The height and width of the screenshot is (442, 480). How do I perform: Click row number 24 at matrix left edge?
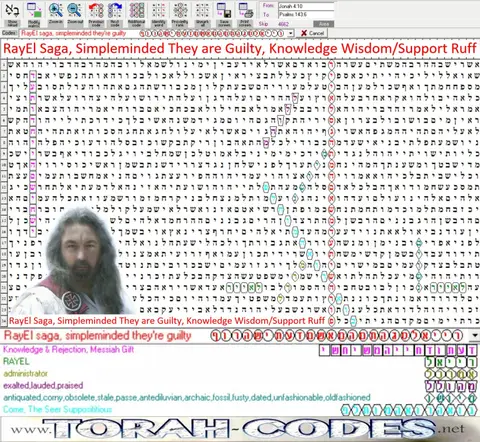click(x=4, y=321)
